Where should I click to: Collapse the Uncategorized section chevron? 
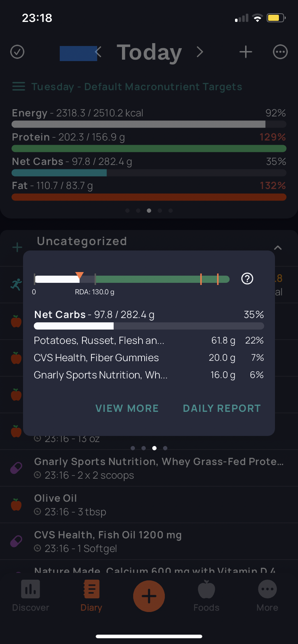tap(277, 248)
